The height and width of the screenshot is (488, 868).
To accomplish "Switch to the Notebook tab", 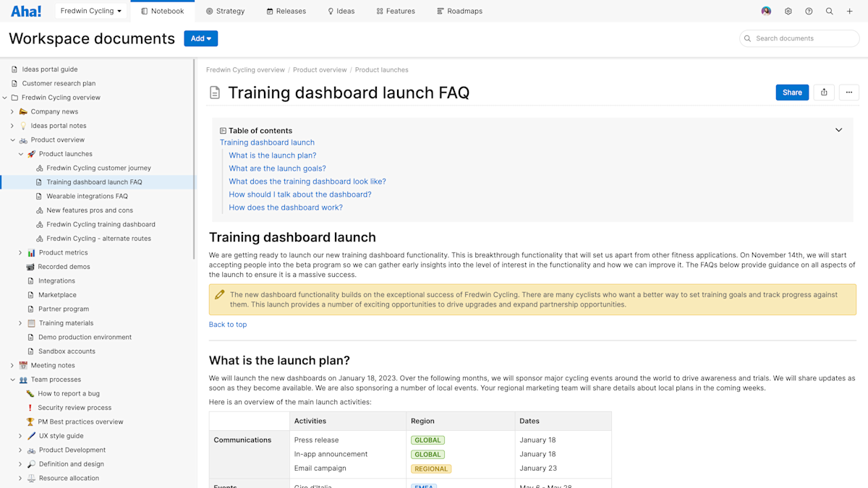I will pos(163,11).
